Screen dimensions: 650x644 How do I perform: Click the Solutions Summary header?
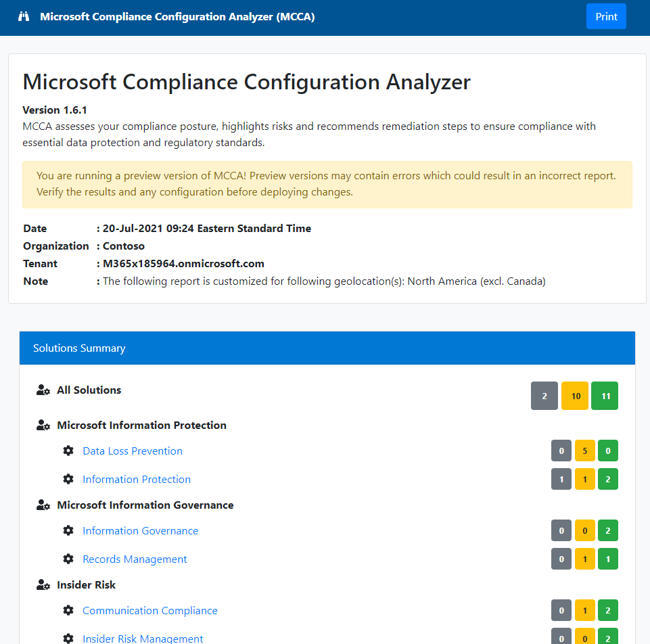click(x=327, y=348)
